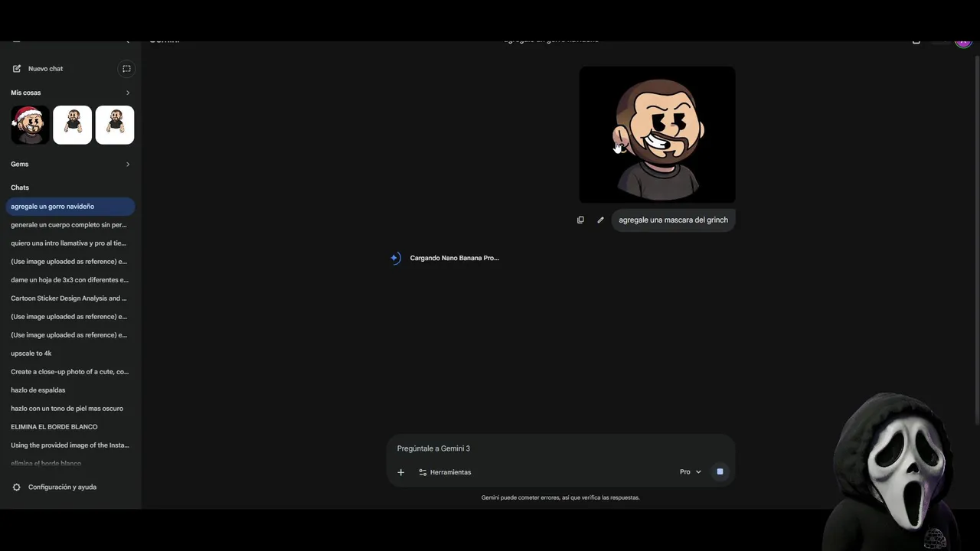Open temporary chat dashed-square icon
The height and width of the screenshot is (551, 980).
[126, 69]
